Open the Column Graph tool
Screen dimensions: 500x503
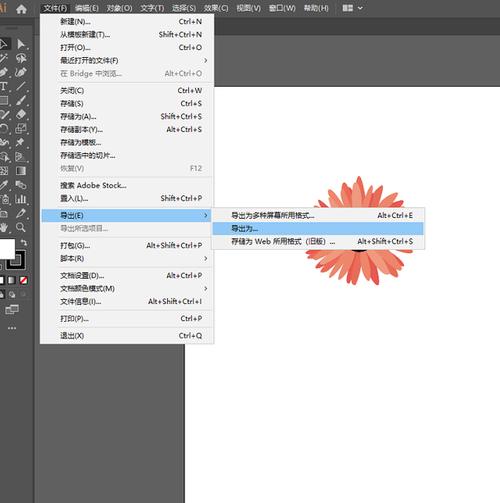click(21, 199)
